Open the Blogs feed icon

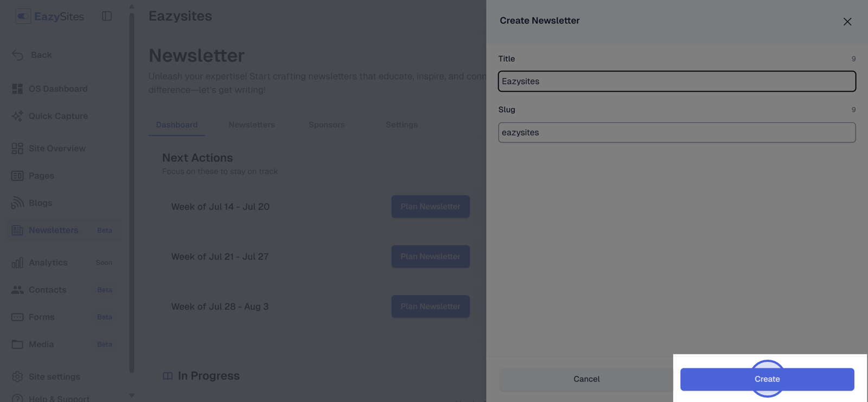(17, 202)
